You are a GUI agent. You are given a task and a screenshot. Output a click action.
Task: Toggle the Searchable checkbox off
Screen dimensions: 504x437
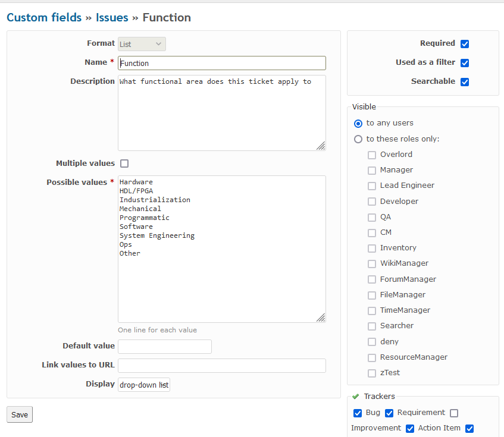[465, 81]
